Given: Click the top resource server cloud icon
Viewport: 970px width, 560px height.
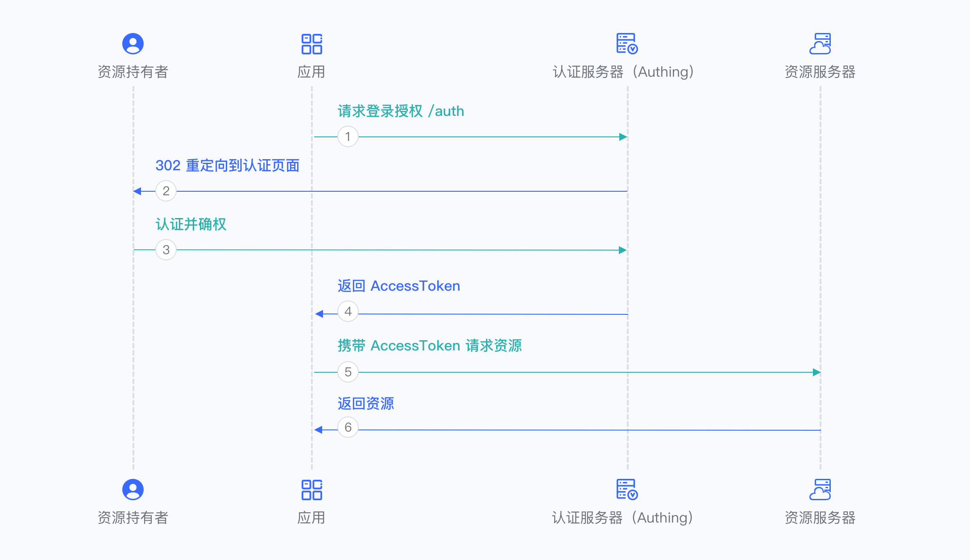Looking at the screenshot, I should (820, 44).
